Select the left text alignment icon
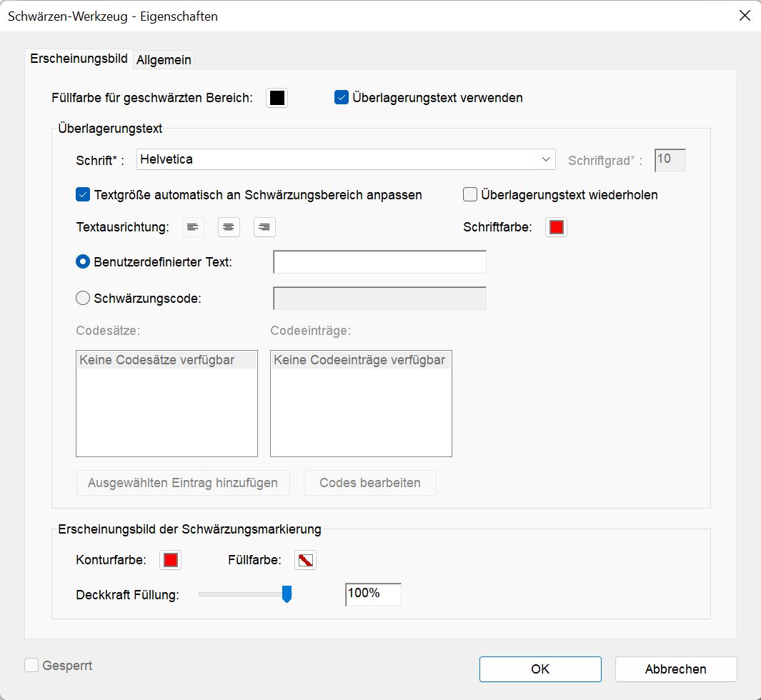 (192, 227)
